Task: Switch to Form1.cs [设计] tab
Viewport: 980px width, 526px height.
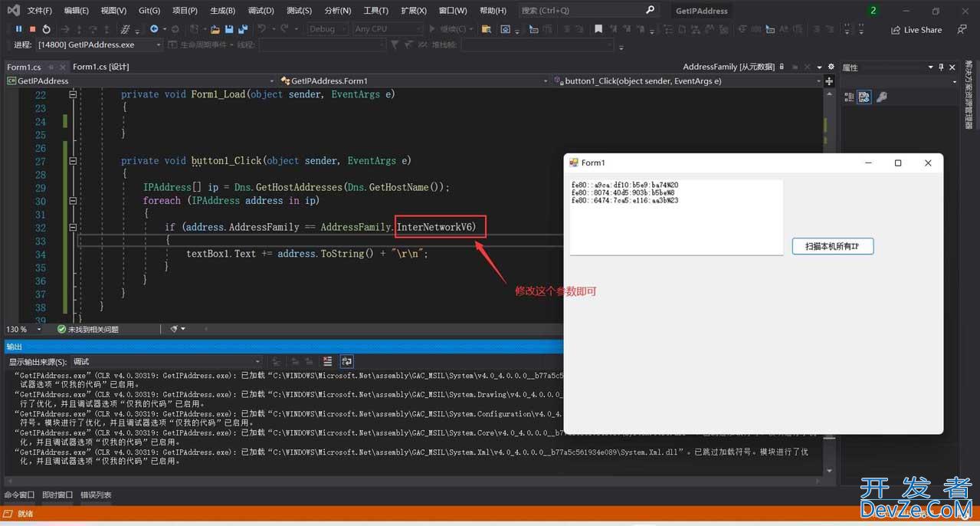Action: (100, 67)
